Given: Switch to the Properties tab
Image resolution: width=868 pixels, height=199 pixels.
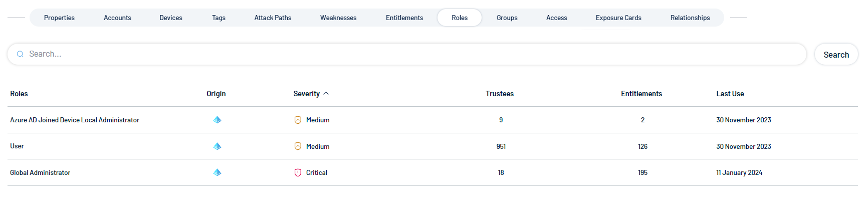Looking at the screenshot, I should click(x=59, y=18).
